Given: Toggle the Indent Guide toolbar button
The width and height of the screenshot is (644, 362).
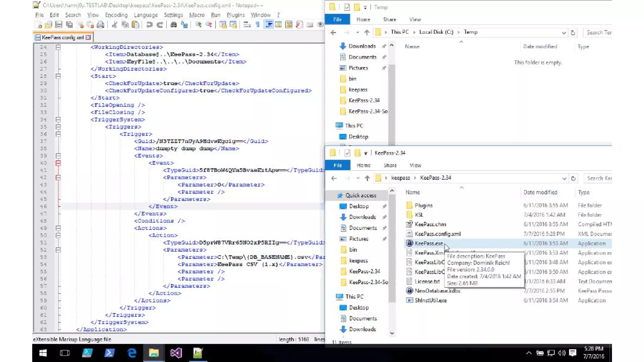Looking at the screenshot, I should [269, 25].
